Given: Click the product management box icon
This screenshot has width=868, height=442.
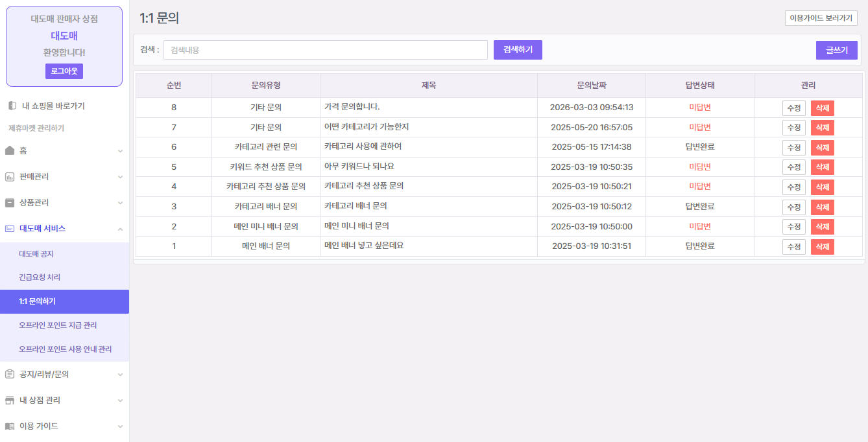Looking at the screenshot, I should (x=10, y=203).
